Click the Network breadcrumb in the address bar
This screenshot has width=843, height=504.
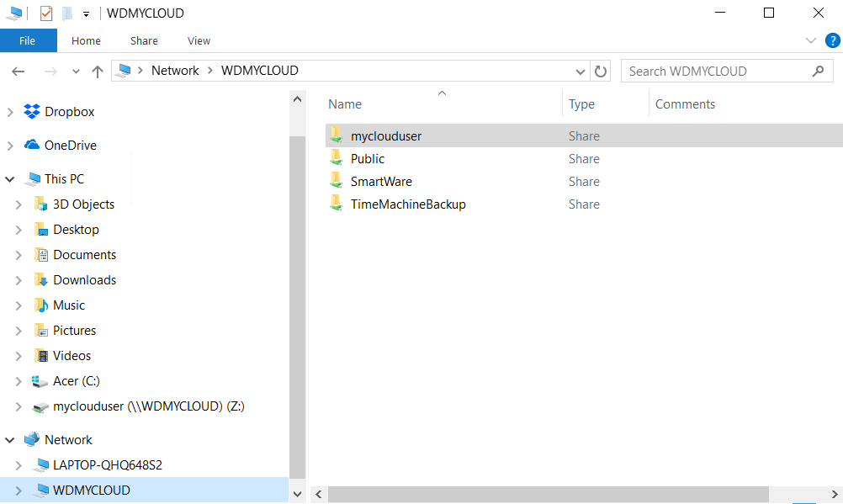coord(175,71)
